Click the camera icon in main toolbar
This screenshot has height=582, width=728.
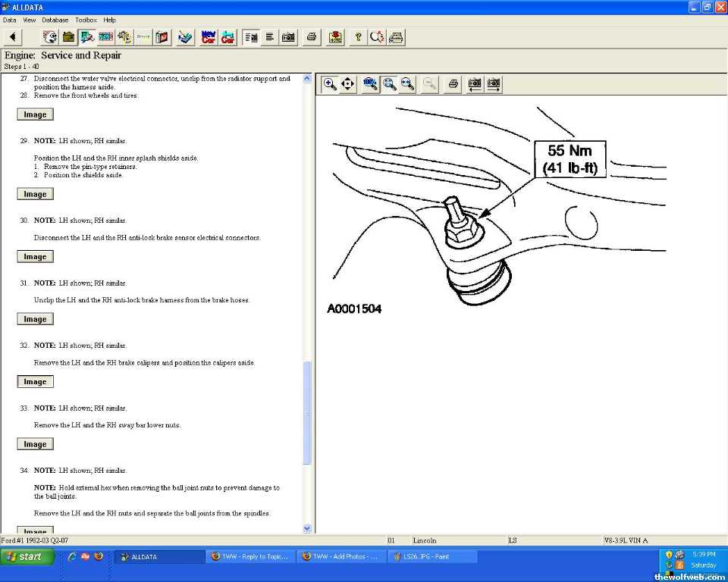point(288,37)
